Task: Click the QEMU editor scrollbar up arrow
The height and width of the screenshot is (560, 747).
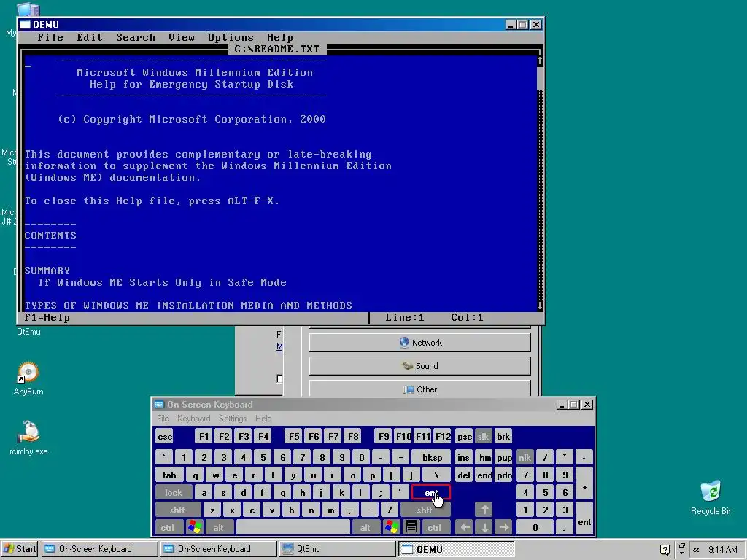Action: click(x=540, y=61)
